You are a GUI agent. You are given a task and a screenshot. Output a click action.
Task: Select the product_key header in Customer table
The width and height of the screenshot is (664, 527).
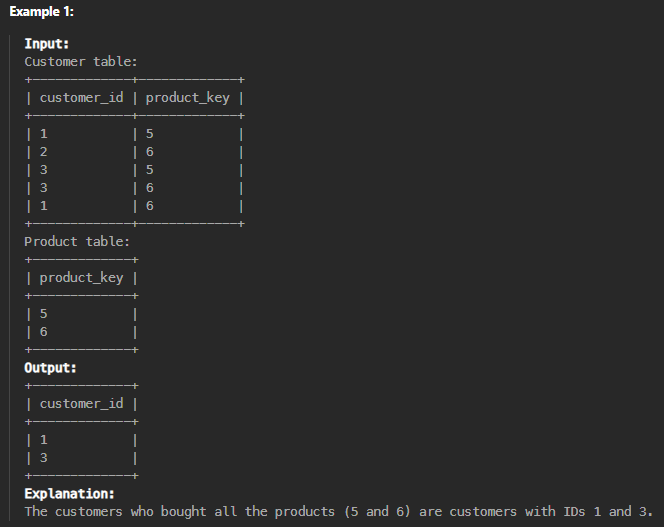coord(188,98)
